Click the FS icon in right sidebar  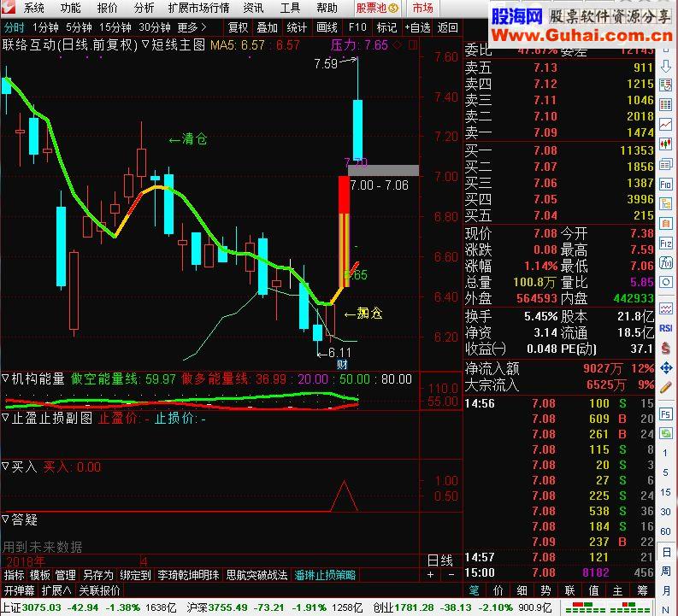[x=666, y=414]
